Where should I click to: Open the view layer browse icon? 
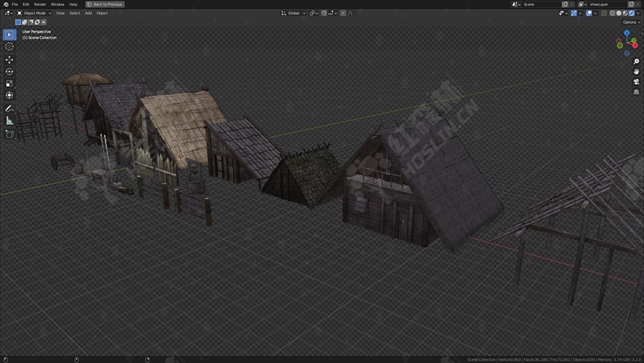pos(582,4)
